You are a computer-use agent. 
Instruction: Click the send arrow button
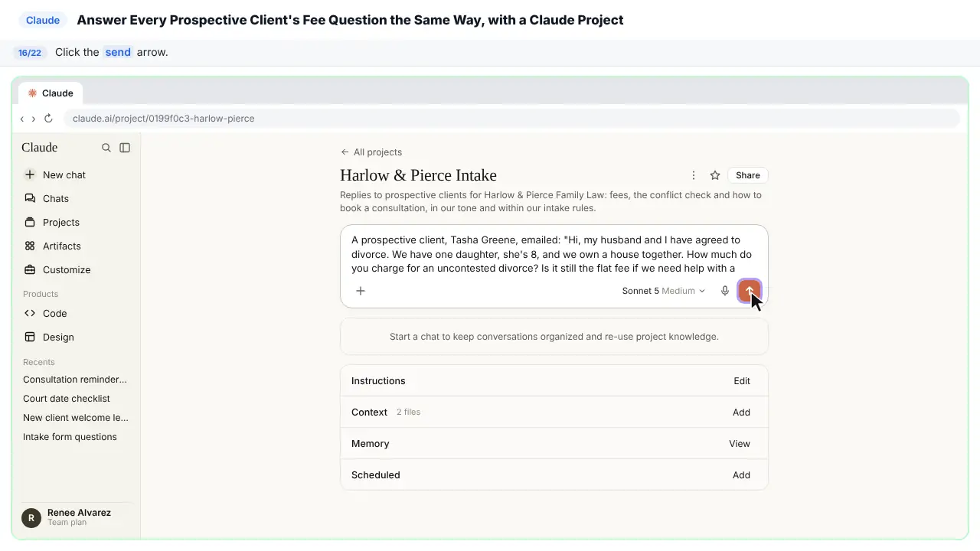click(750, 291)
